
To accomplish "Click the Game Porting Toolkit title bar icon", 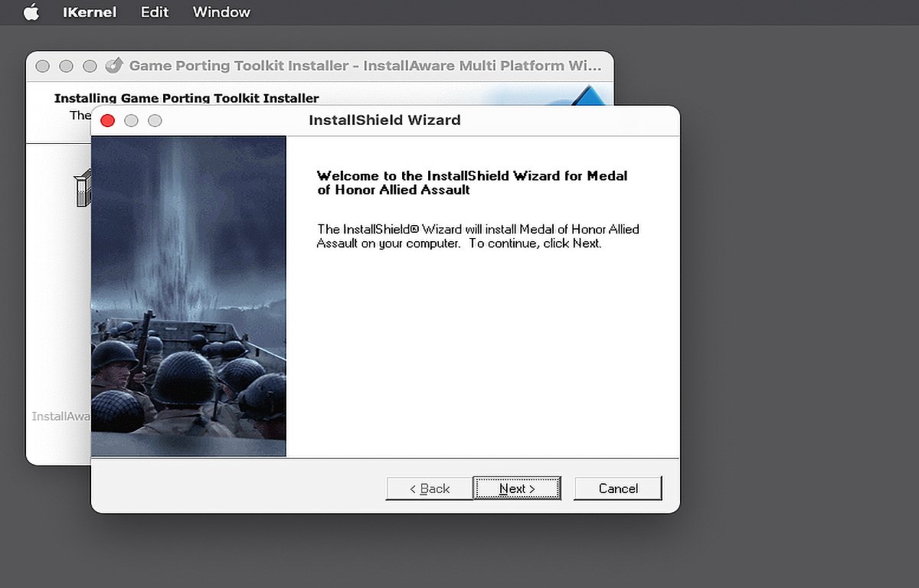I will point(114,66).
